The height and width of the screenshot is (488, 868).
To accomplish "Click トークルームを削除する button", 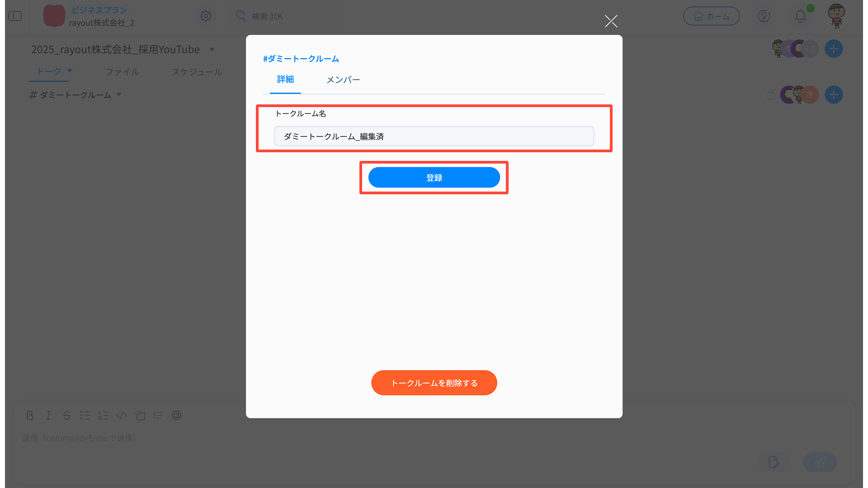I will coord(434,383).
